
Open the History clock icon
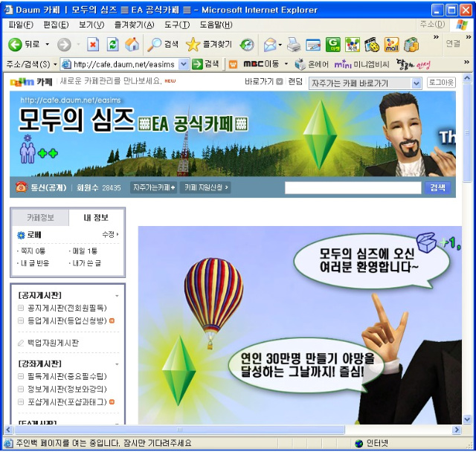click(x=247, y=45)
